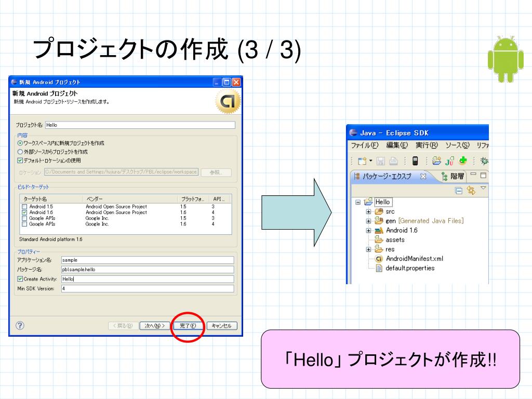
Task: Toggle the Create Activity checkbox
Action: tap(20, 279)
